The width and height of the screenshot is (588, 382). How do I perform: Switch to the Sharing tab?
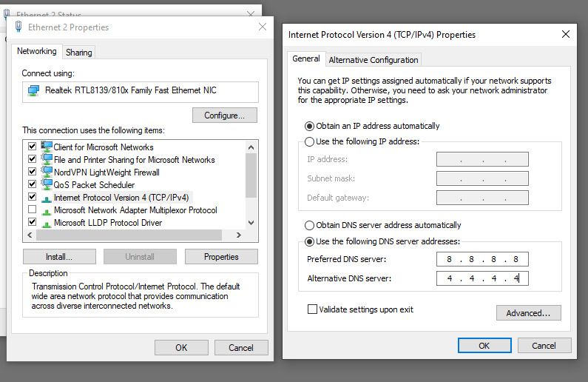click(78, 53)
